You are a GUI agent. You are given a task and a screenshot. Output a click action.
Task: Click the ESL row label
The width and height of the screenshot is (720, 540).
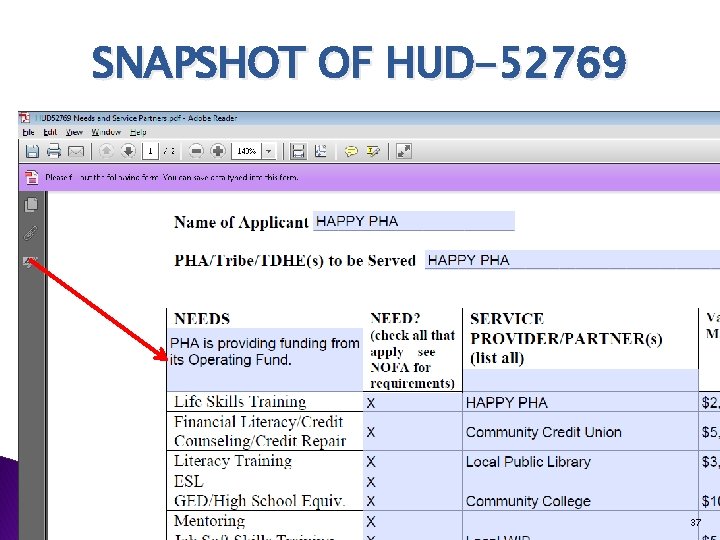coord(189,481)
